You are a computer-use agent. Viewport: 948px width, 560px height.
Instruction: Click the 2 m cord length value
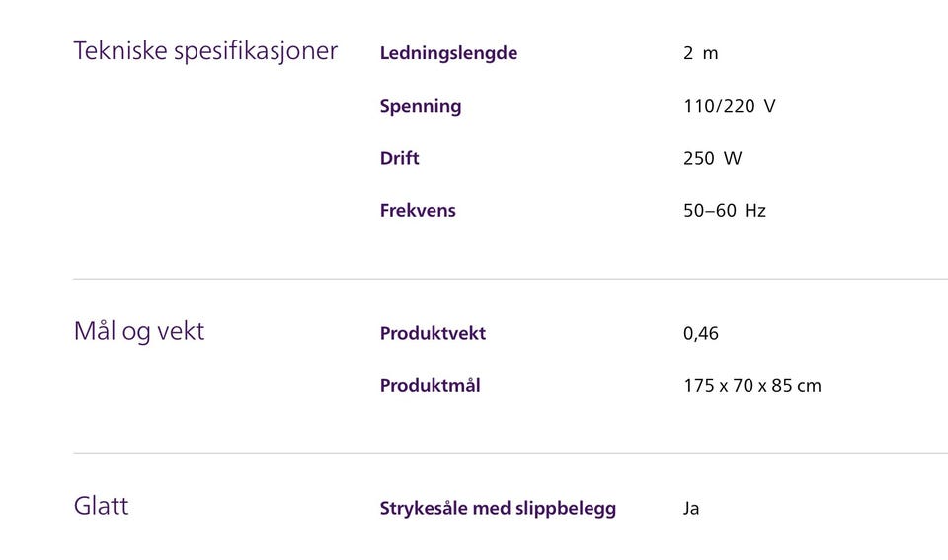tap(700, 53)
